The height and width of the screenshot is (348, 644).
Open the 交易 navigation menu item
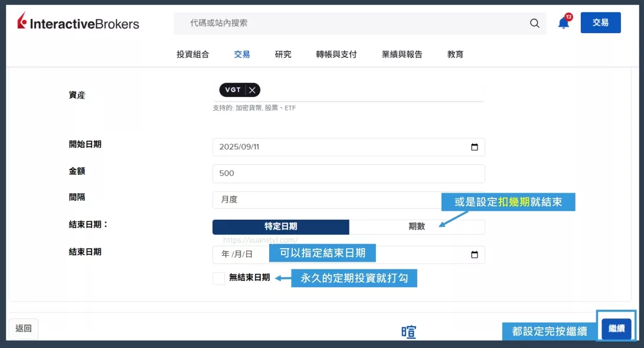pos(242,54)
